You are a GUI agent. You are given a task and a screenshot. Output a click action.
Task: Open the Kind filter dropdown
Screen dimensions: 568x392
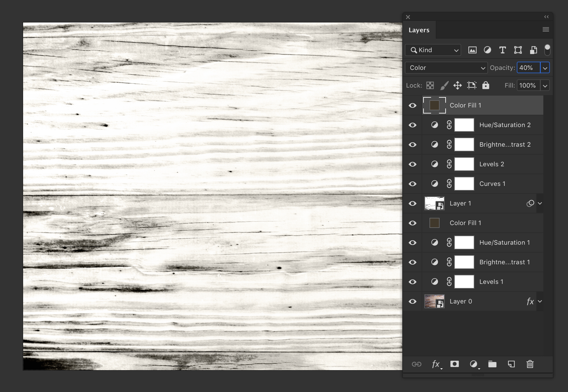[x=433, y=50]
